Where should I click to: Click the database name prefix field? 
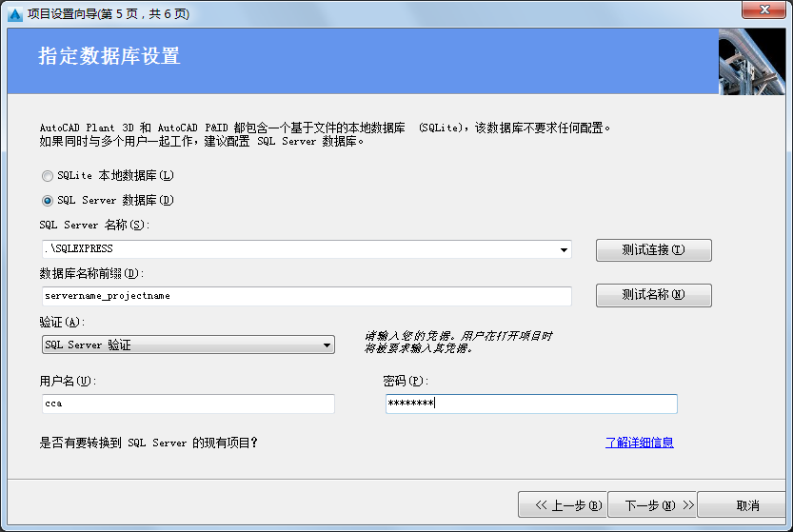click(307, 296)
